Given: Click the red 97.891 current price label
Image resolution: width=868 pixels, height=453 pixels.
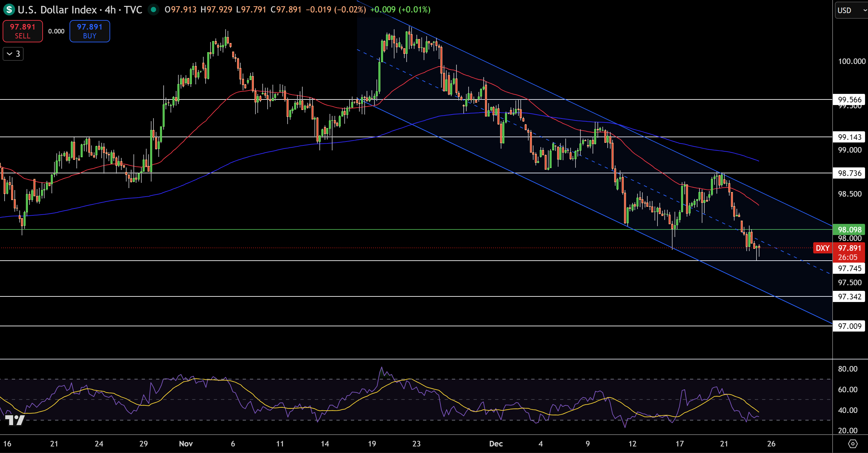Looking at the screenshot, I should click(x=849, y=248).
